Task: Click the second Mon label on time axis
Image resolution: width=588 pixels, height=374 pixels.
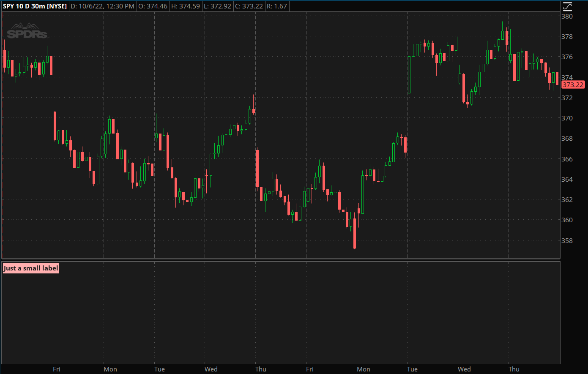Action: click(x=363, y=369)
